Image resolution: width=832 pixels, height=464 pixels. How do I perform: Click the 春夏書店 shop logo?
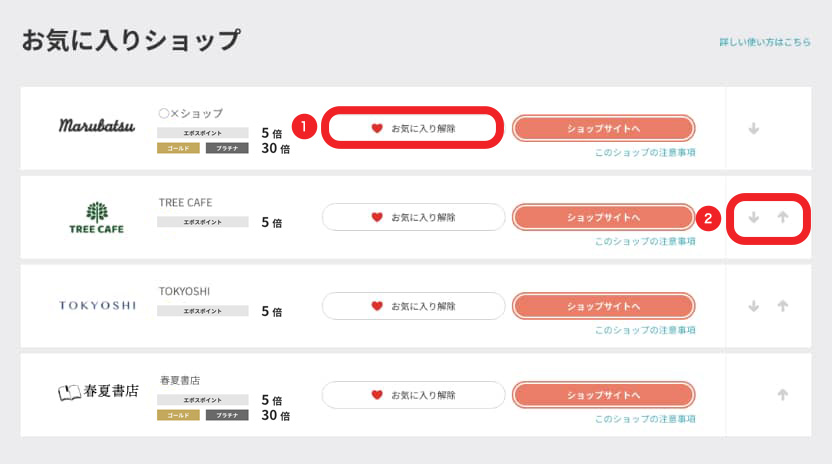coord(96,392)
